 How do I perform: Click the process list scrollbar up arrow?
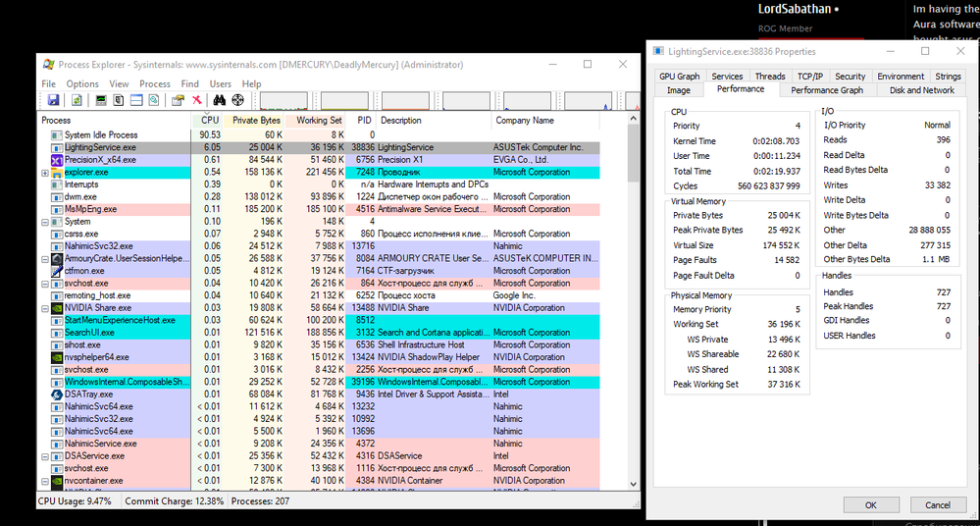633,118
